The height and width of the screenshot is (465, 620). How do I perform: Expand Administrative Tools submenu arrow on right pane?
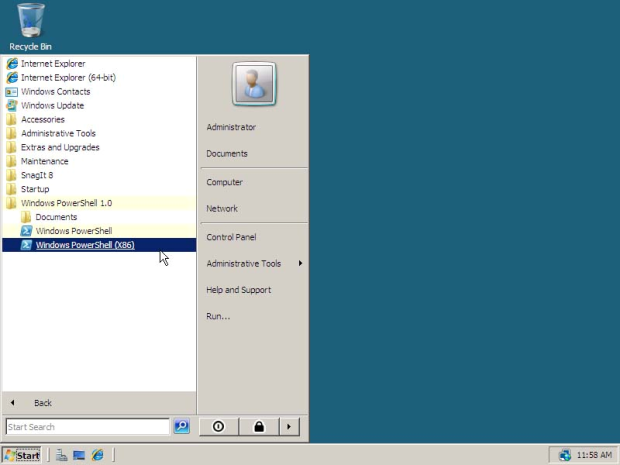(x=301, y=263)
